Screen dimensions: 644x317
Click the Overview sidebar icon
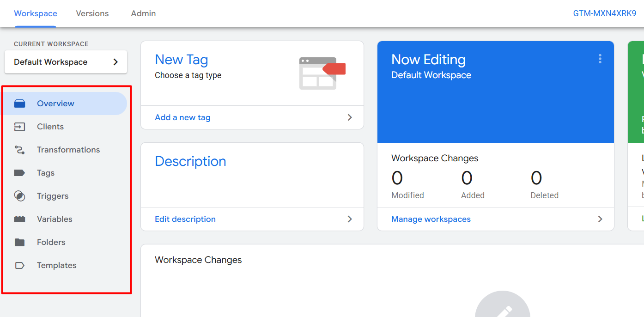[x=19, y=104]
